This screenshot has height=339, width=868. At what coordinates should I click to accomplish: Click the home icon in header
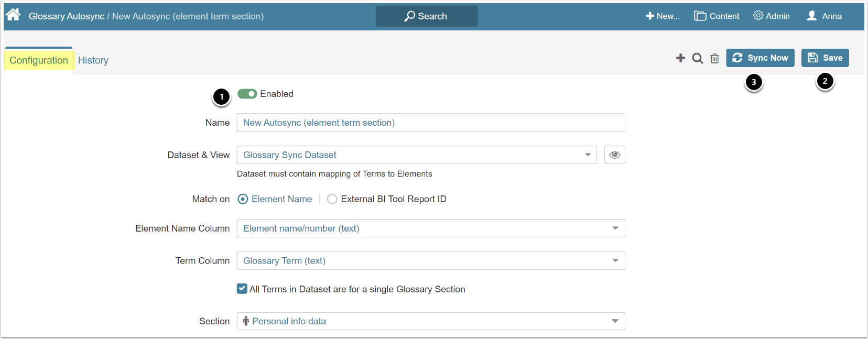tap(13, 15)
